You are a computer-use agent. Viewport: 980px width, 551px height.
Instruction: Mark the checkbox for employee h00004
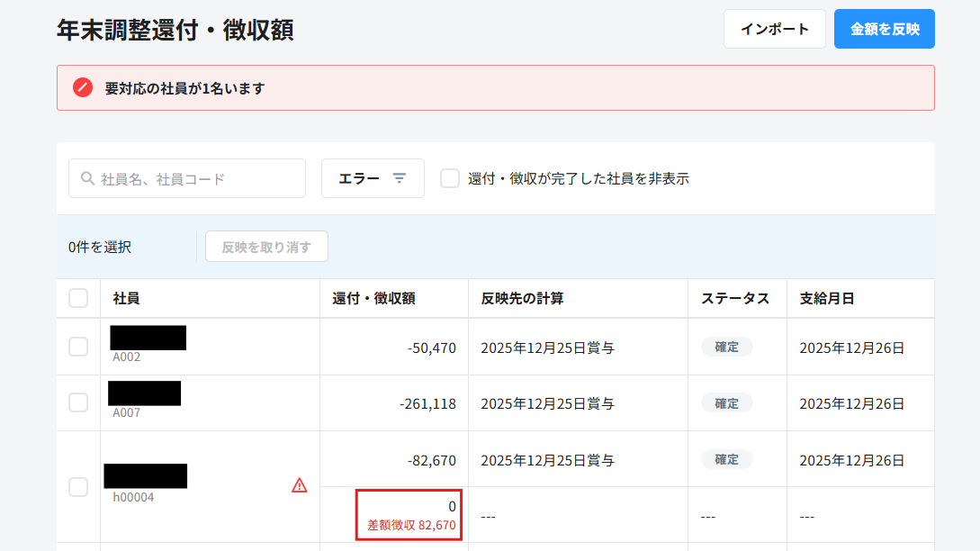(x=78, y=486)
